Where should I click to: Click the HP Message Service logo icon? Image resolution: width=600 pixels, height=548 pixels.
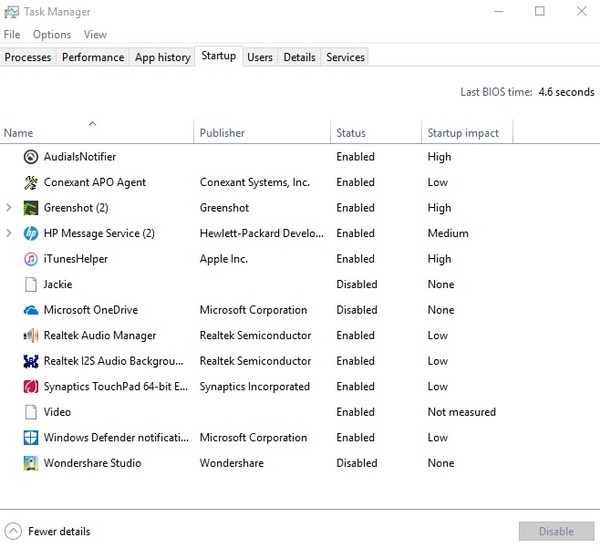(31, 233)
